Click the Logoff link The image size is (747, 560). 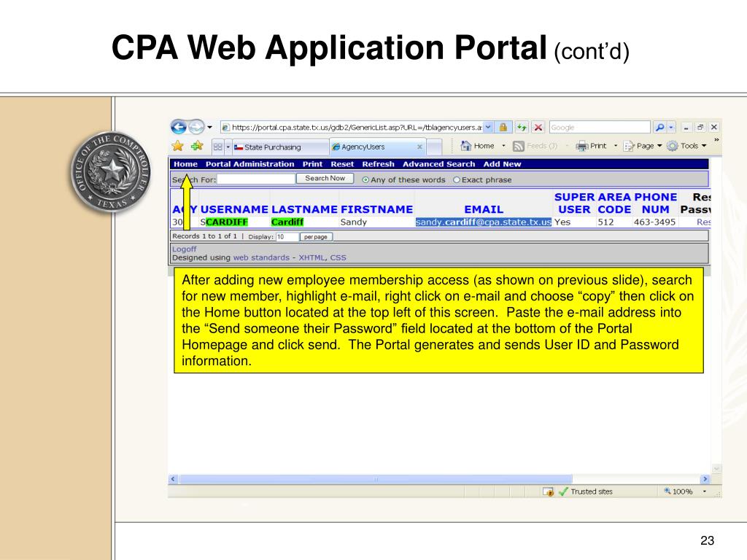pos(185,249)
